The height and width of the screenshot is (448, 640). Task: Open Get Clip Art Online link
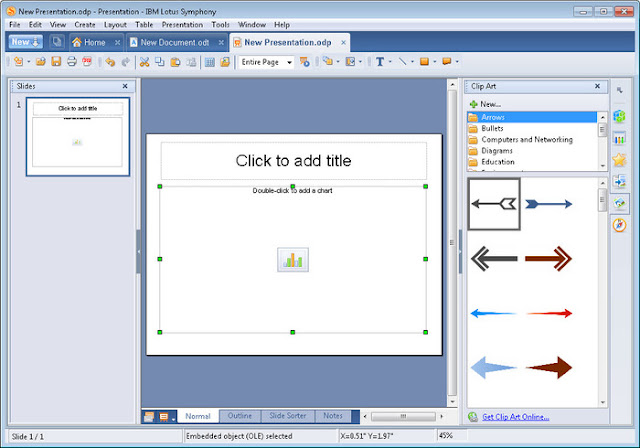[516, 417]
